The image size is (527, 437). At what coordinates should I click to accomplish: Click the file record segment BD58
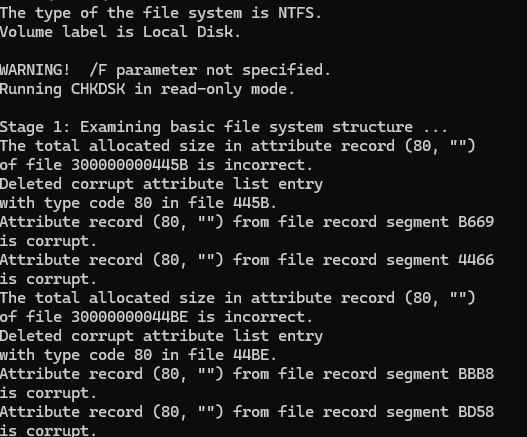[476, 412]
